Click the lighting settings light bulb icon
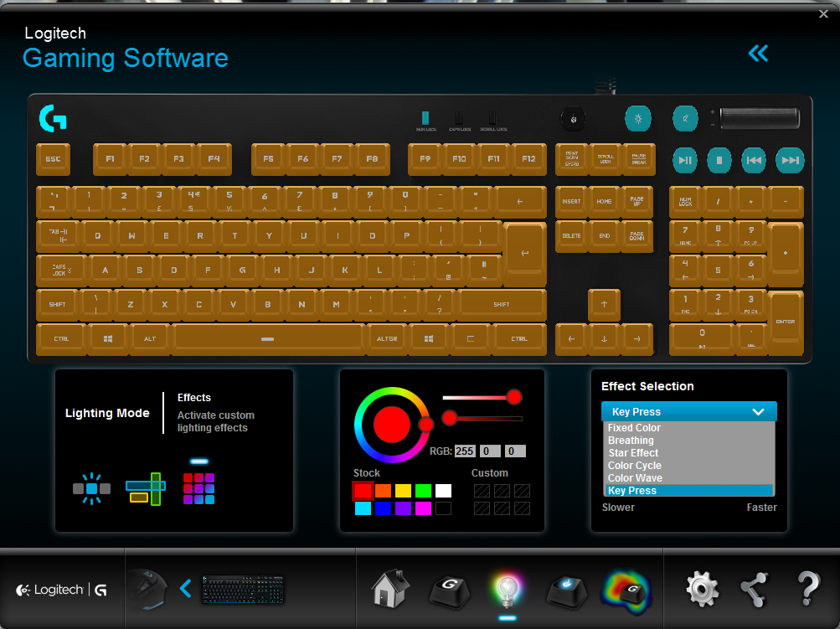This screenshot has height=629, width=840. [x=506, y=590]
